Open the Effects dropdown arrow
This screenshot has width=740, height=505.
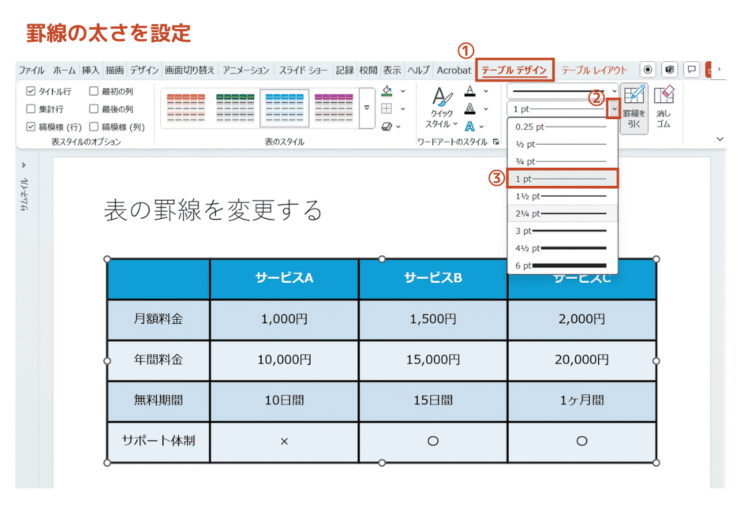(x=399, y=126)
